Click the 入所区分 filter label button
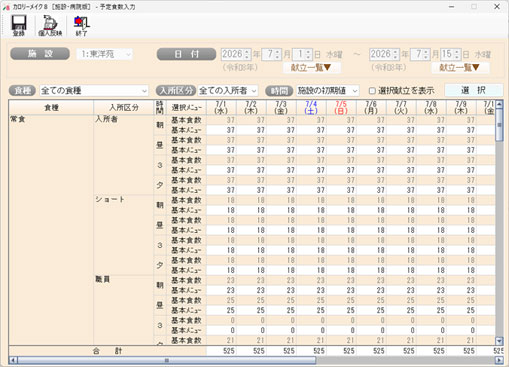 tap(176, 90)
